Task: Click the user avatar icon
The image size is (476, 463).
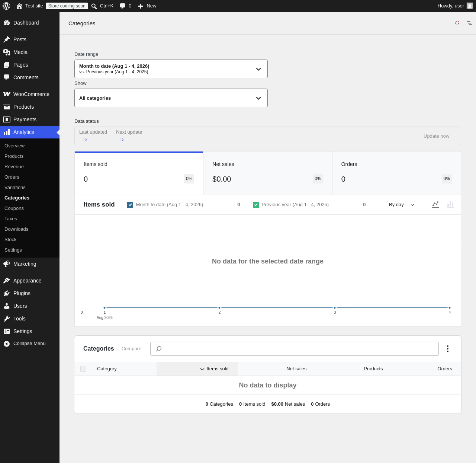Action: (x=470, y=6)
